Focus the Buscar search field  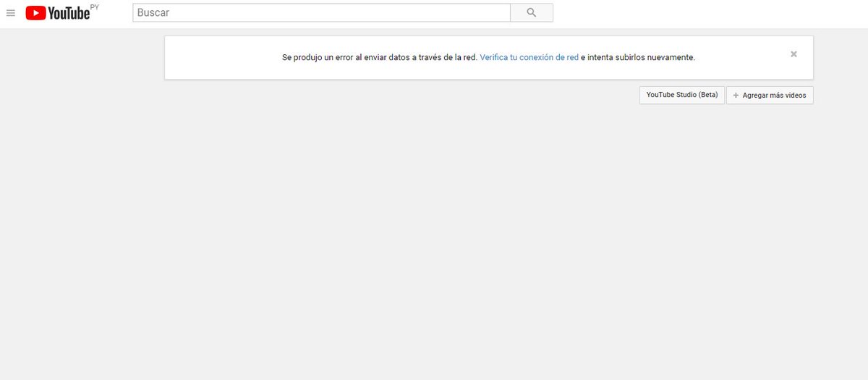coord(321,12)
